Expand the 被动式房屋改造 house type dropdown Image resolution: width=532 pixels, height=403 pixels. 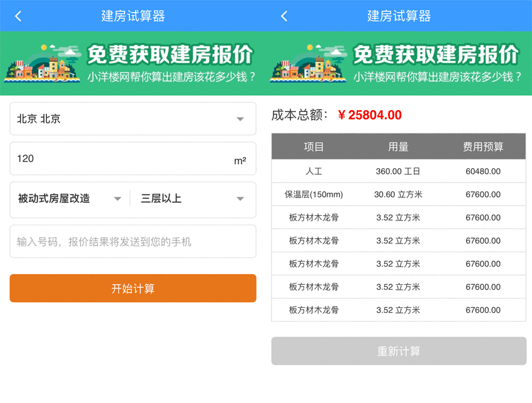pos(69,199)
